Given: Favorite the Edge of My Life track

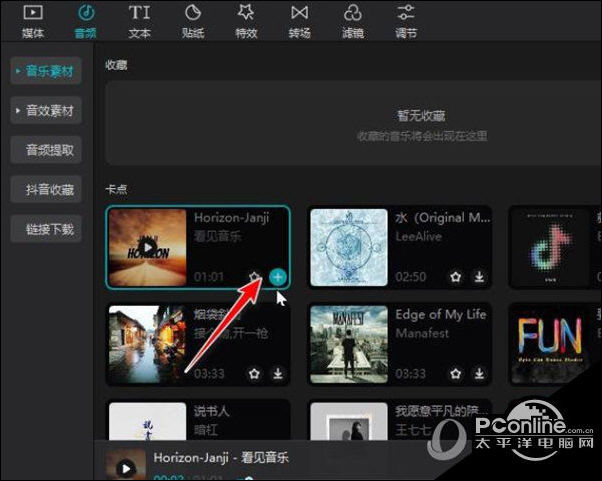Looking at the screenshot, I should pos(456,374).
